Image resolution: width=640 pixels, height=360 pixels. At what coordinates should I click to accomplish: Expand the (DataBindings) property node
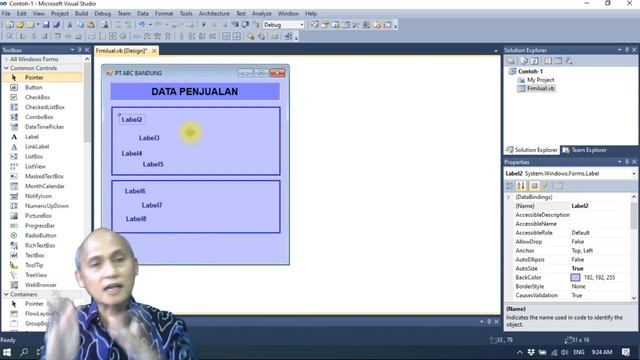pyautogui.click(x=509, y=197)
